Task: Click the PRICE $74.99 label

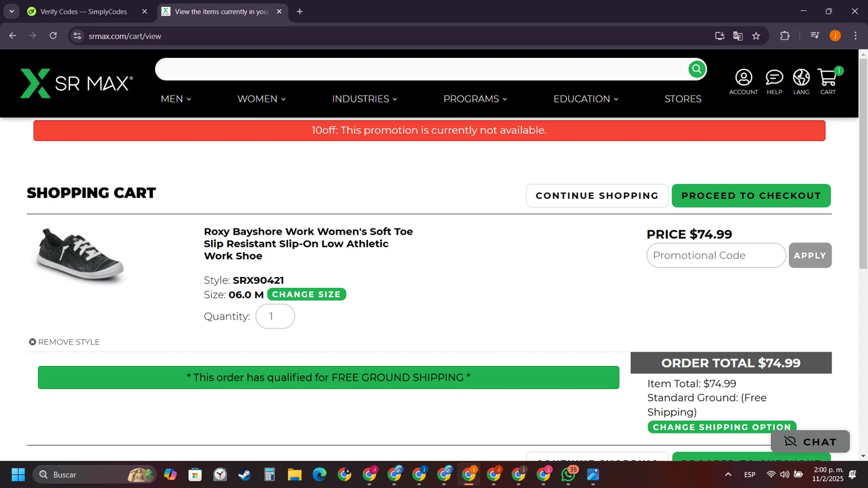Action: tap(689, 234)
